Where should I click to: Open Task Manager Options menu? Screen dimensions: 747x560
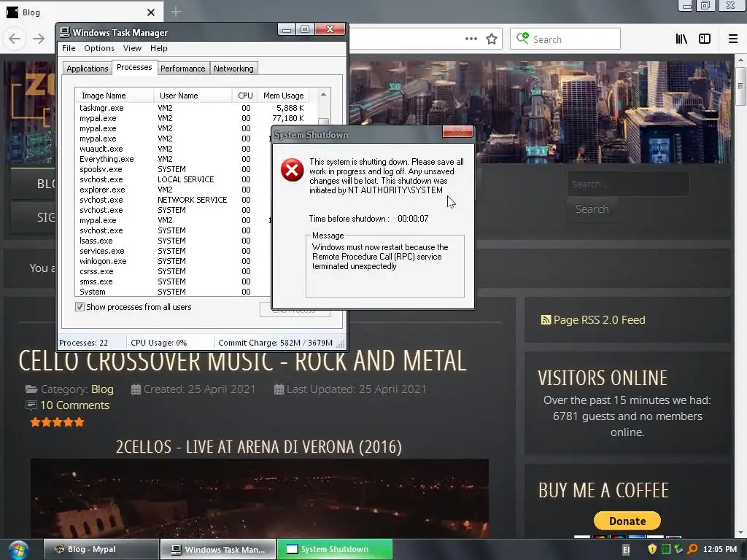click(99, 48)
